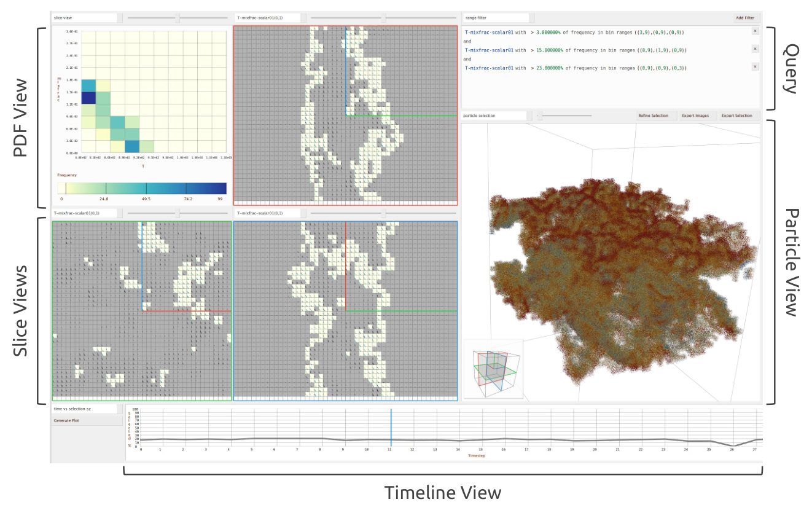Click the 23.000000% filter query text
812x510 pixels.
pos(575,68)
